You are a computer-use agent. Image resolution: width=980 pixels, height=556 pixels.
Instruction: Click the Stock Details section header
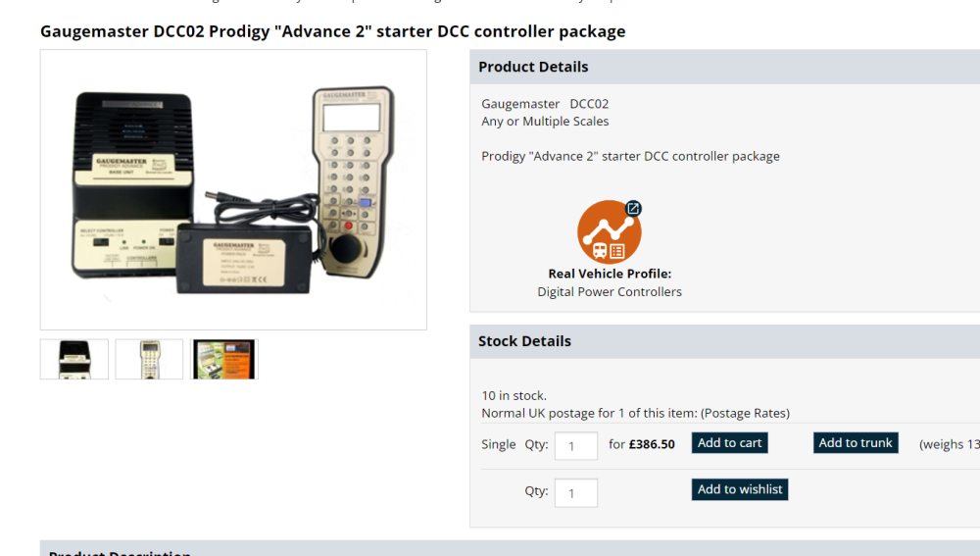(x=524, y=341)
